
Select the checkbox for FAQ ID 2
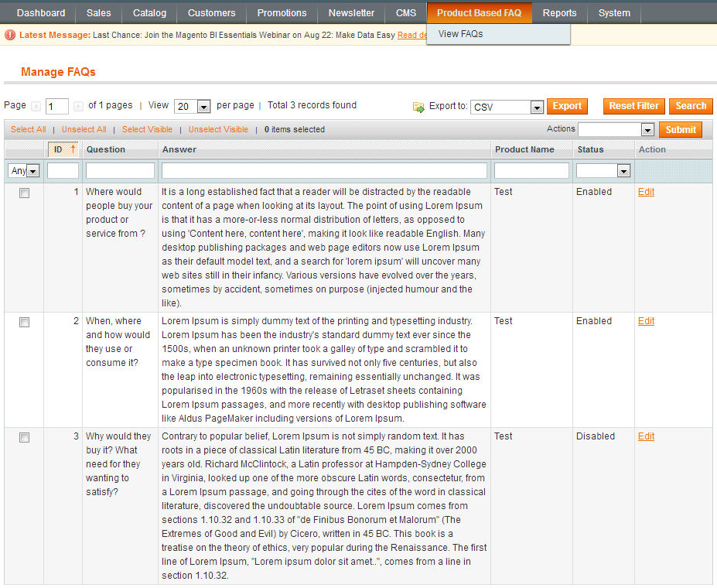[x=24, y=323]
